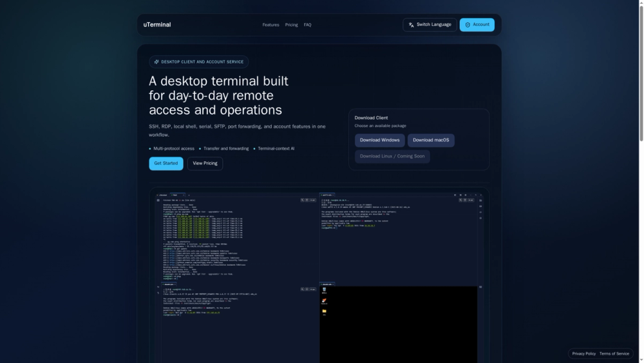Click the Transfer and forwarding bullet text
This screenshot has height=363, width=644.
(226, 149)
